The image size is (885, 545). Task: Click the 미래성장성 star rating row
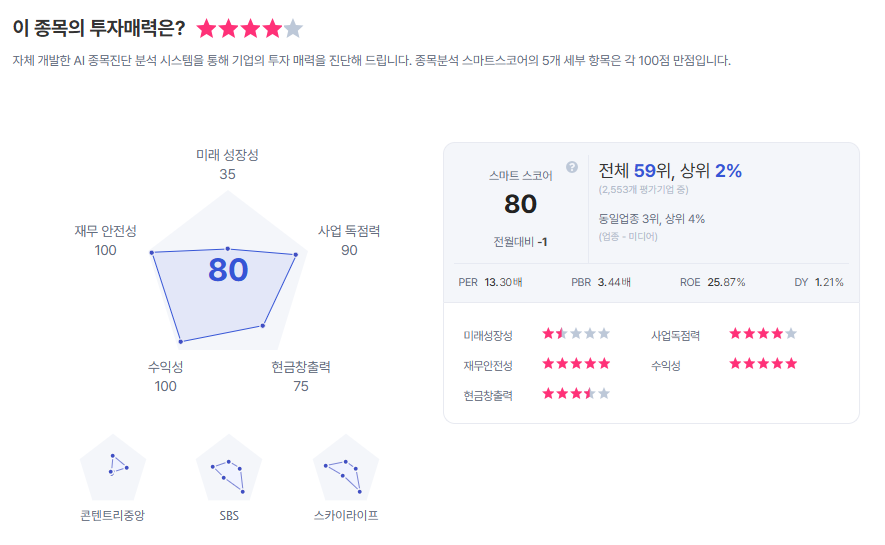[x=576, y=334]
